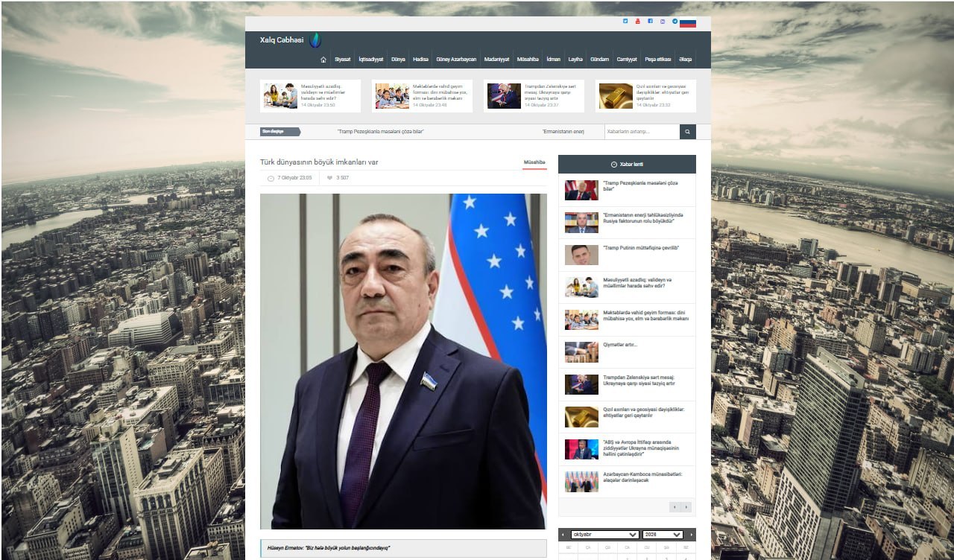Click the search magnifier button
Screen dimensions: 954x560
(x=688, y=132)
